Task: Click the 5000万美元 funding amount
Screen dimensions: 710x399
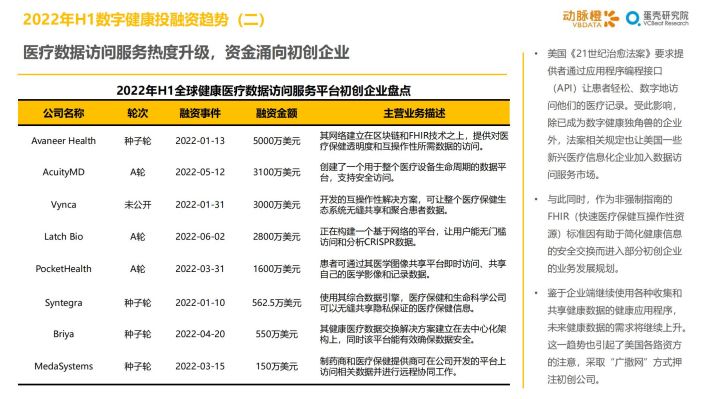Action: click(277, 141)
